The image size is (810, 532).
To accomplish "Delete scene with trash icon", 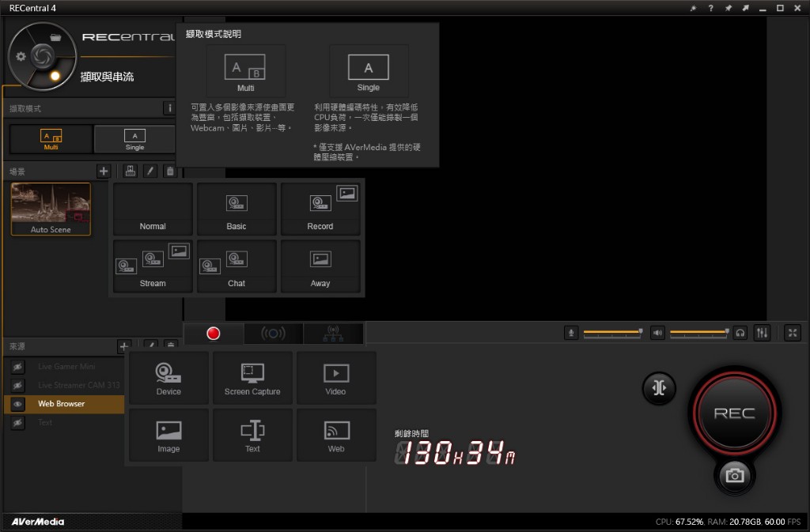I will pos(169,171).
